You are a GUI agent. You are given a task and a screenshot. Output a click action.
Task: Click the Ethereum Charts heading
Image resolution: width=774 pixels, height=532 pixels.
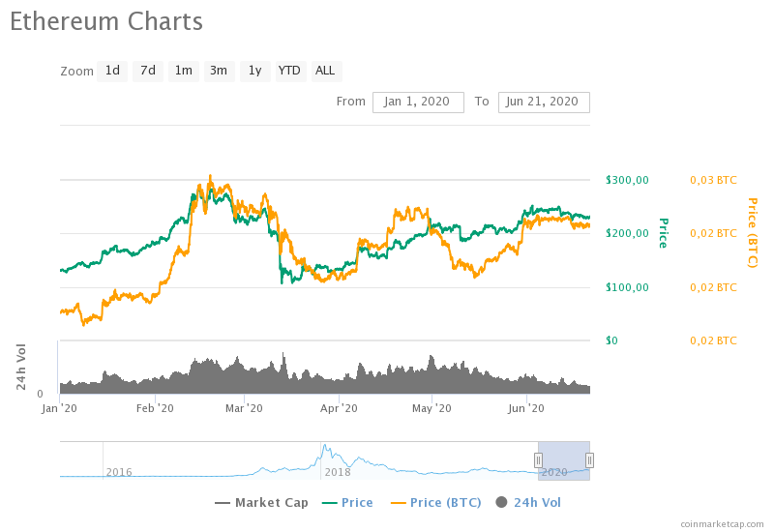106,21
